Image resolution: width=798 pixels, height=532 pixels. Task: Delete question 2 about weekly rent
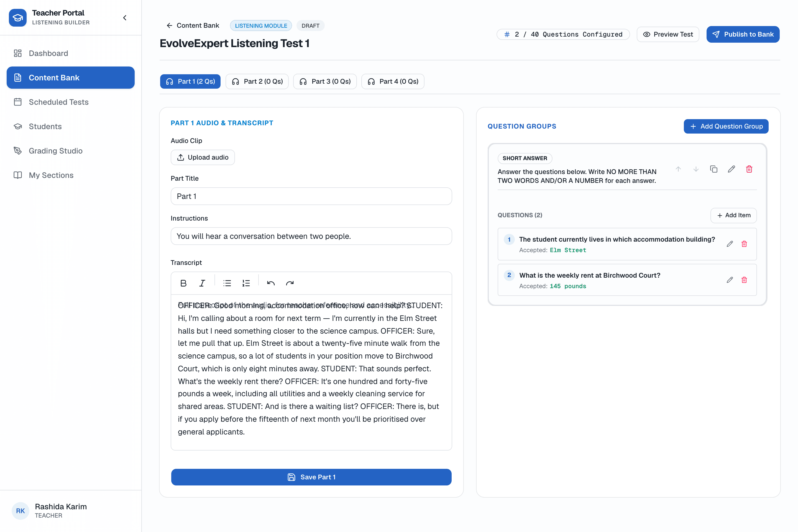tap(744, 280)
